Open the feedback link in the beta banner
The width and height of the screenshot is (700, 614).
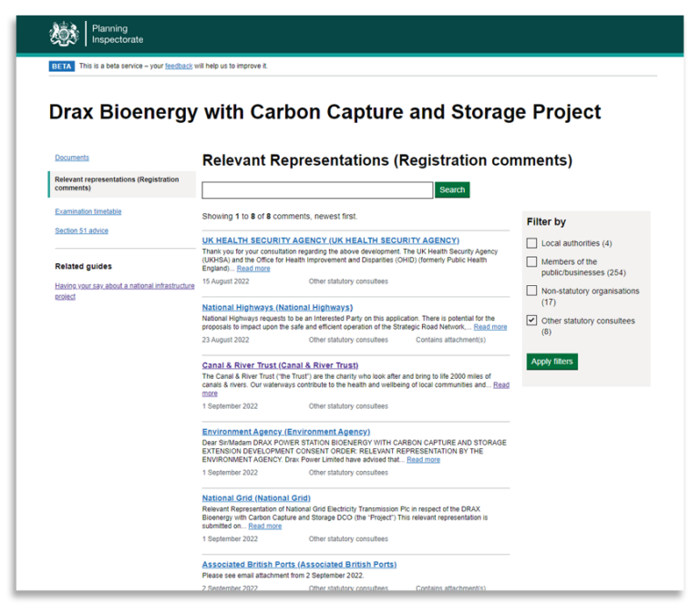click(x=179, y=66)
